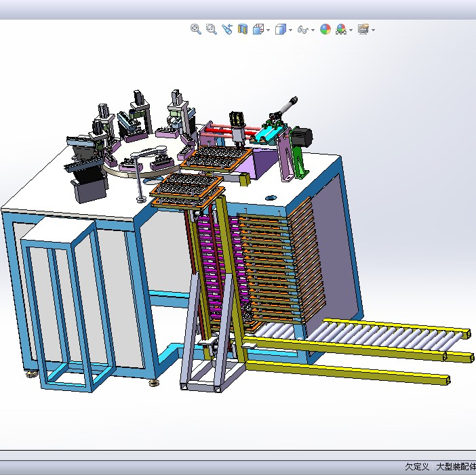The width and height of the screenshot is (476, 475).
Task: Click the Apply Scene icon
Action: click(x=340, y=29)
